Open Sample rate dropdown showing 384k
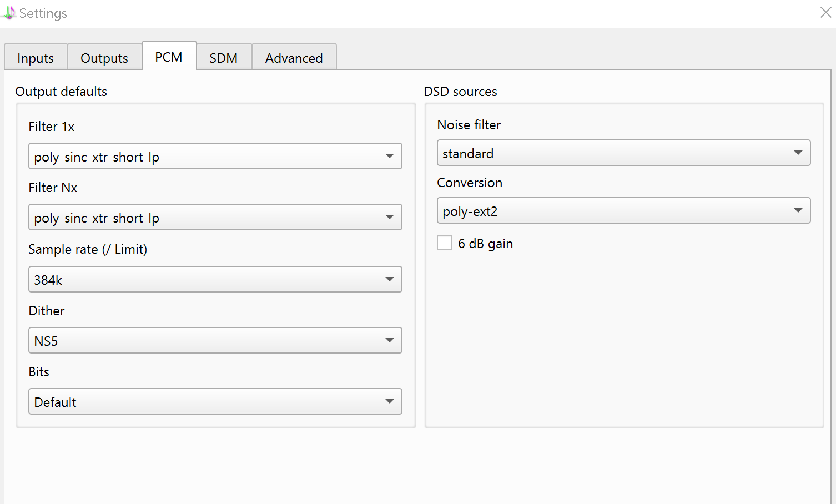The height and width of the screenshot is (504, 836). (215, 280)
